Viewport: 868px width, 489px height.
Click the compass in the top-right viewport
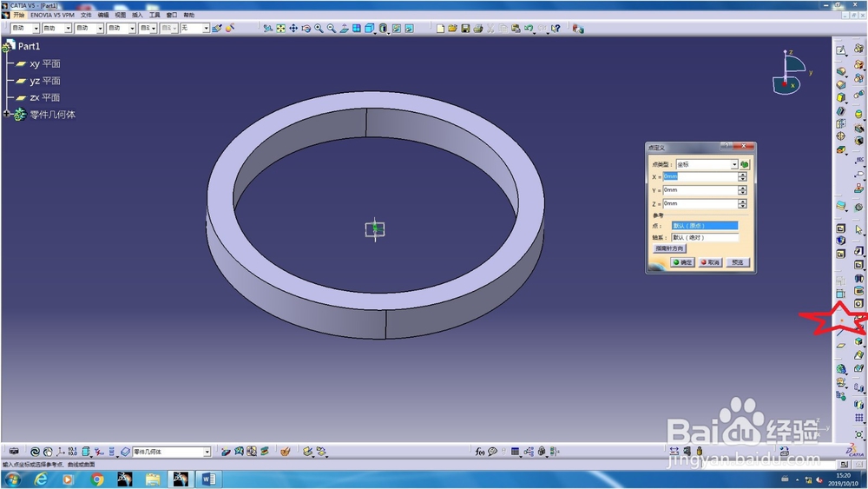pos(791,73)
